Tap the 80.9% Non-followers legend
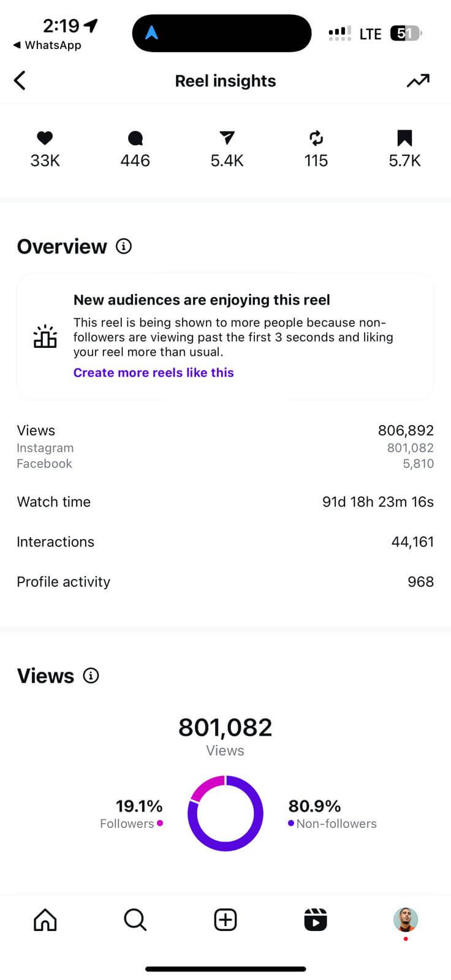The width and height of the screenshot is (451, 980). click(x=332, y=814)
